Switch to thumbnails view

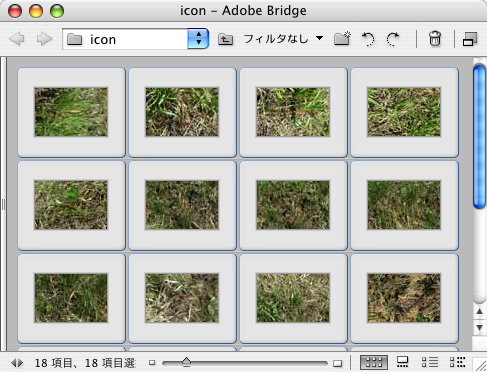tap(374, 362)
